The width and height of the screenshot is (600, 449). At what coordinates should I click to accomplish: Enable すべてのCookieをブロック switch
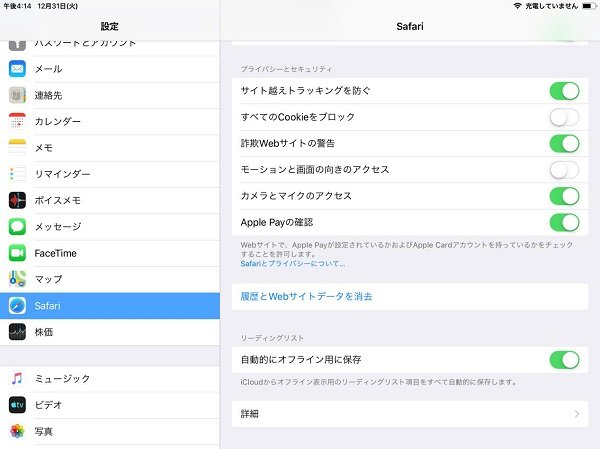(x=563, y=118)
